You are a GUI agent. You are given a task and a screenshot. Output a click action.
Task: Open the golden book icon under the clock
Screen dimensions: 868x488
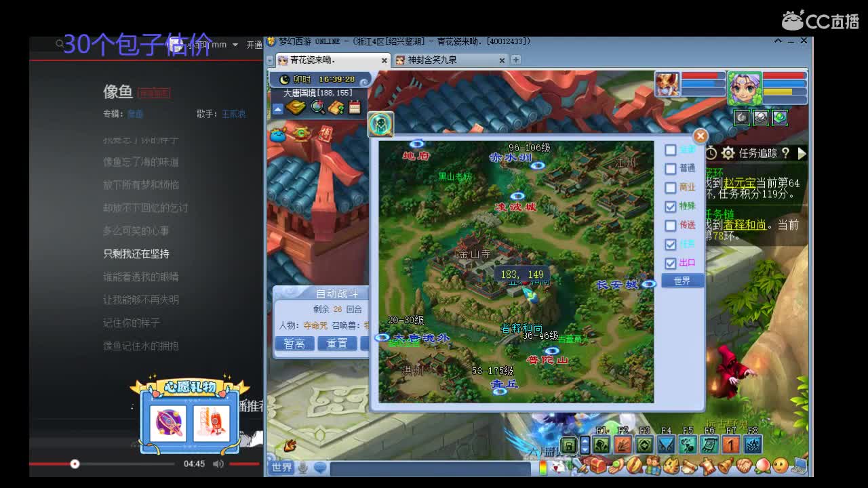pyautogui.click(x=296, y=107)
